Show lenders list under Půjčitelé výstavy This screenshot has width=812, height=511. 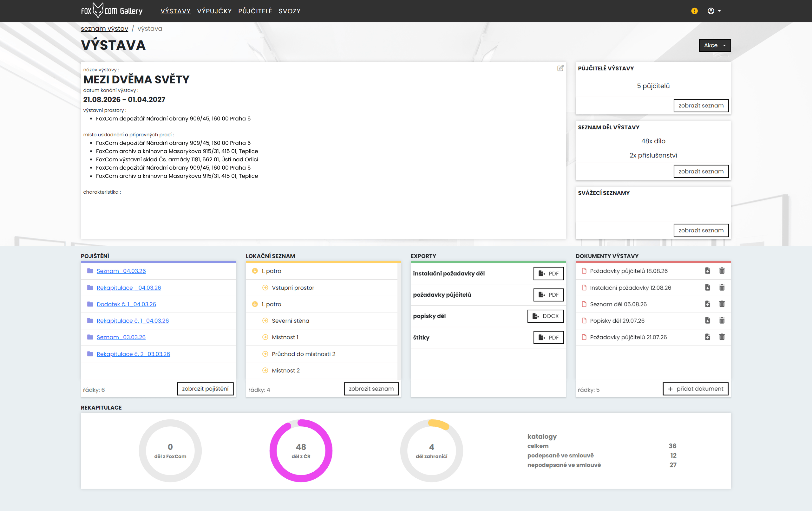pos(701,106)
